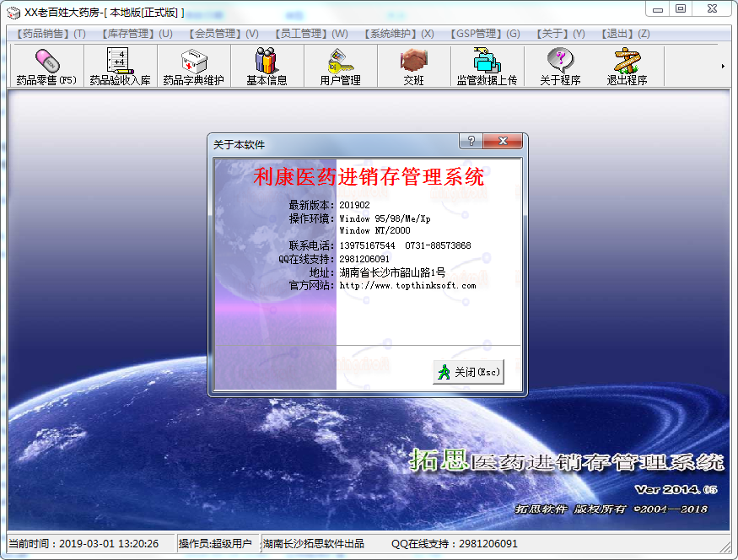Viewport: 738px width, 560px height.
Task: Close the 关于本软件 dialog with X
Action: click(503, 141)
